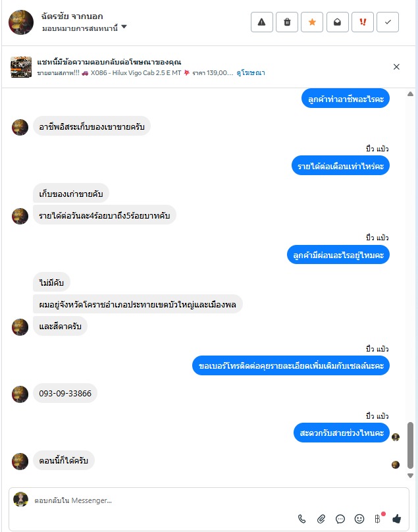Start a phone call from composer
Viewport: 418px width, 532px height.
click(x=301, y=519)
